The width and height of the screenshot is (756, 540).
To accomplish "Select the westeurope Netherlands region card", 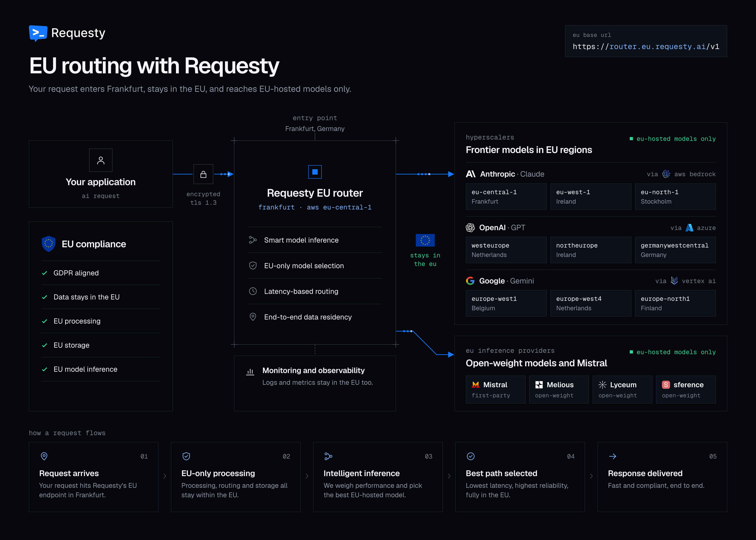I will (506, 250).
